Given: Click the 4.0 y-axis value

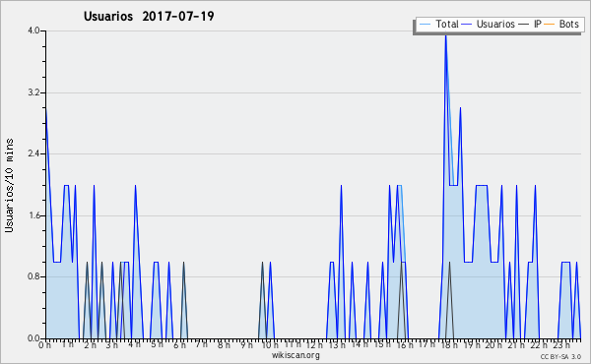Looking at the screenshot, I should pyautogui.click(x=33, y=30).
